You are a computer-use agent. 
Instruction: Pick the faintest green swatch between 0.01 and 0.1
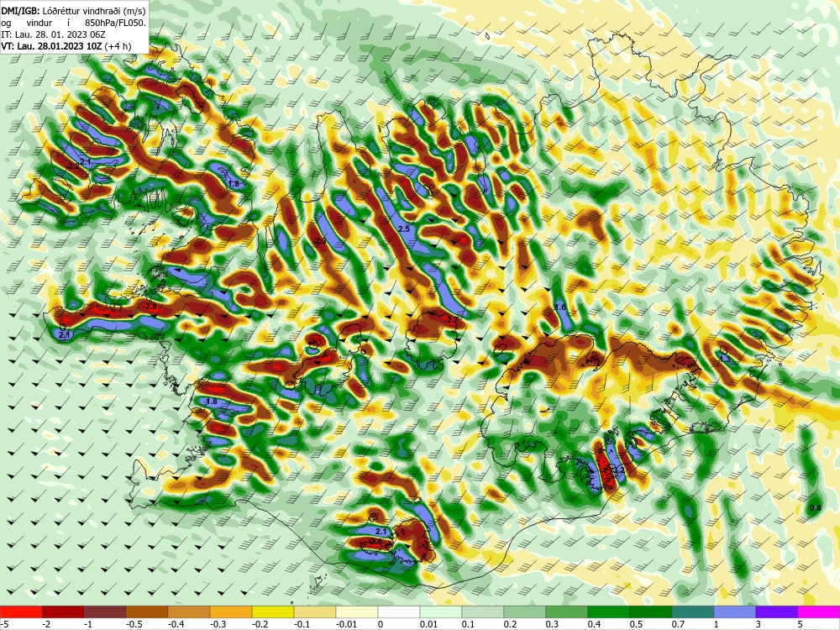click(x=441, y=612)
